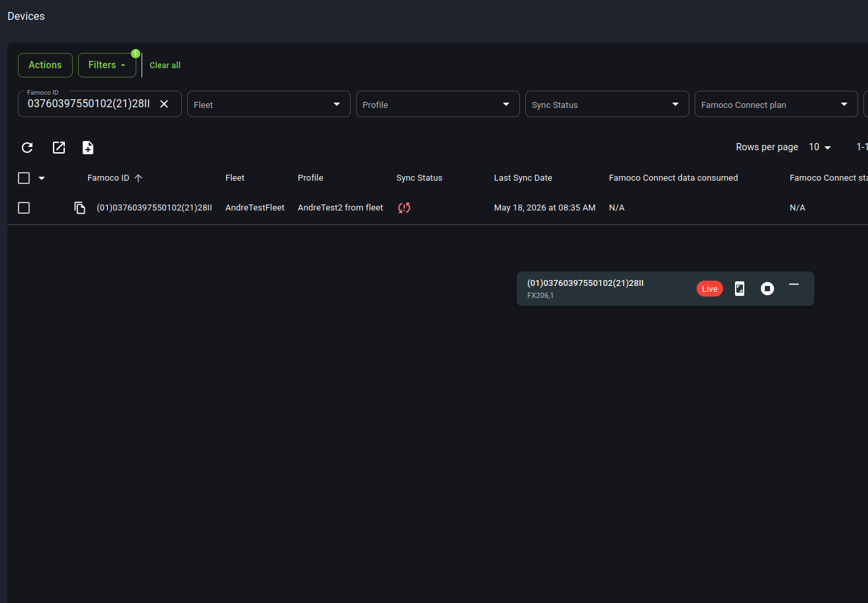This screenshot has width=868, height=603.
Task: Open bulk selection arrow beside header checkbox
Action: pyautogui.click(x=42, y=178)
